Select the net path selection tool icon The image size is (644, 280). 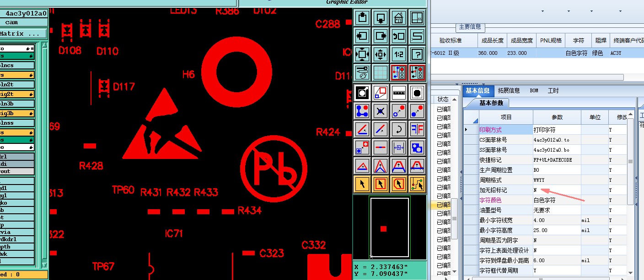click(x=417, y=184)
